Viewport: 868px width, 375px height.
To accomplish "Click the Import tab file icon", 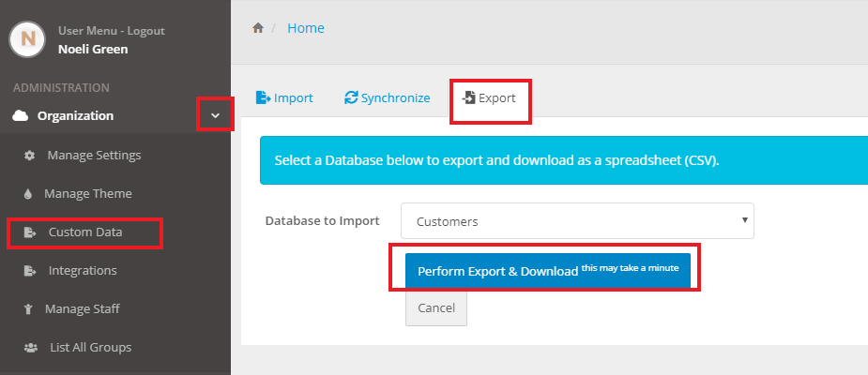I will (263, 97).
